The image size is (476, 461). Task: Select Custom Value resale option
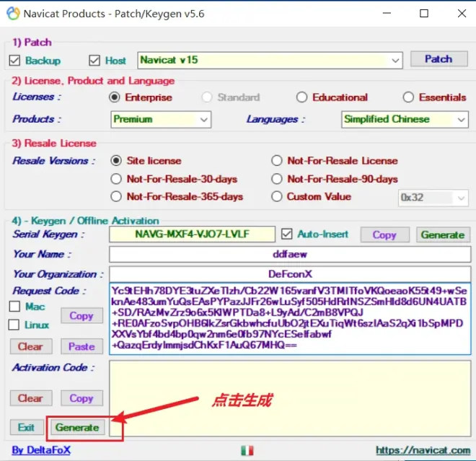coord(276,196)
